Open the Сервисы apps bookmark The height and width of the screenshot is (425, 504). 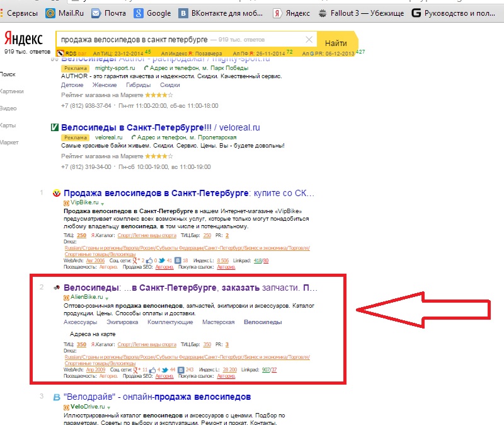[x=20, y=13]
